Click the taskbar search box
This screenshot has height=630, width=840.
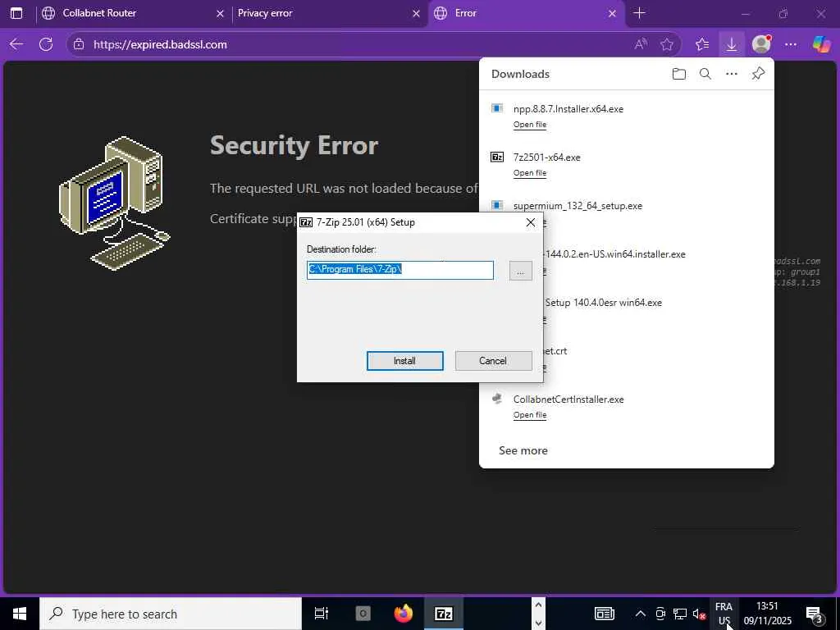tap(171, 614)
